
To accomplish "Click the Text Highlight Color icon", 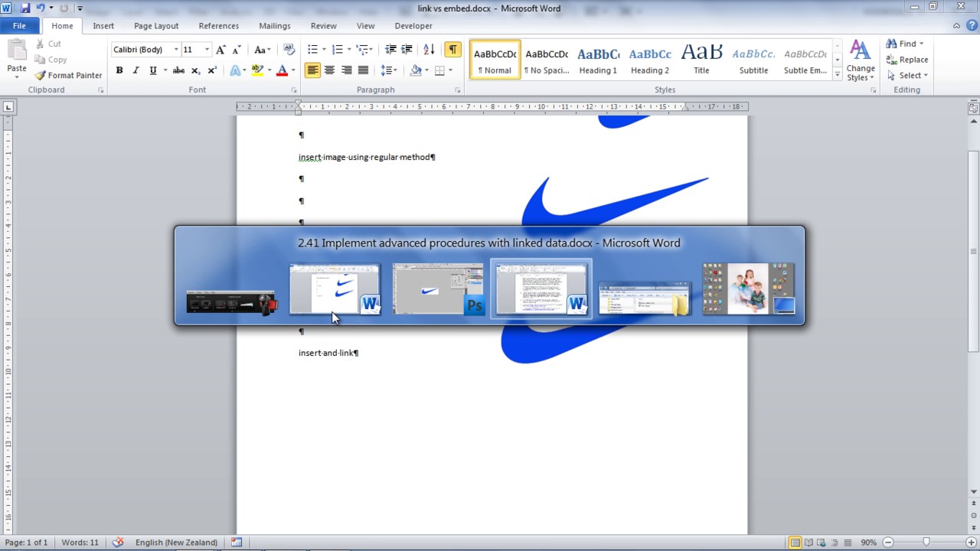I will tap(257, 70).
